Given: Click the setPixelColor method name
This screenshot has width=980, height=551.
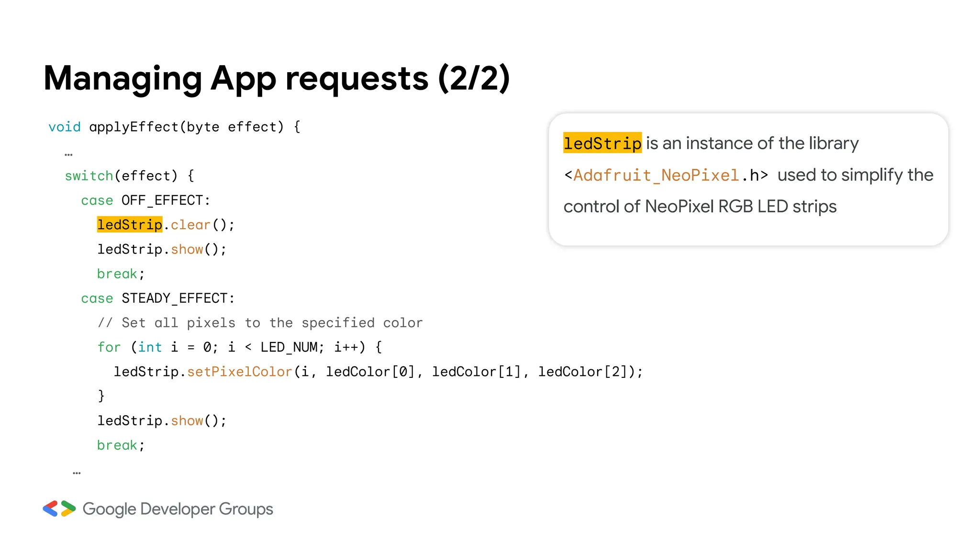Looking at the screenshot, I should [x=239, y=372].
